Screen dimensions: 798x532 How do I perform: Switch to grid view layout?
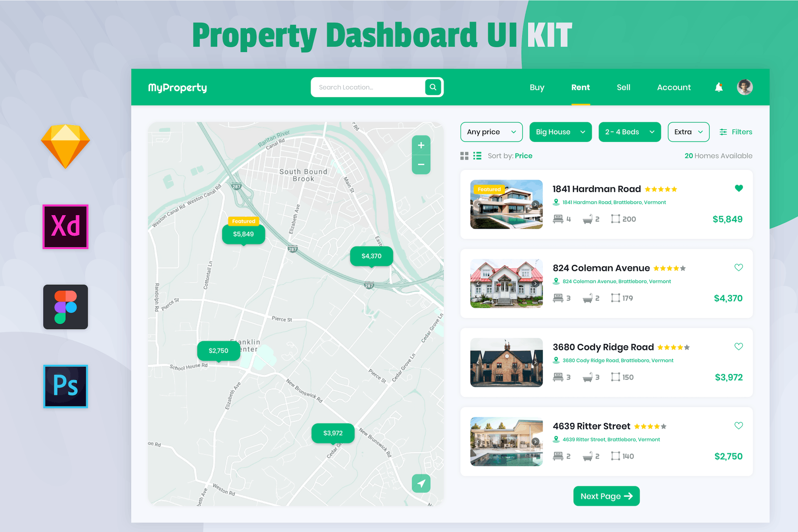464,156
